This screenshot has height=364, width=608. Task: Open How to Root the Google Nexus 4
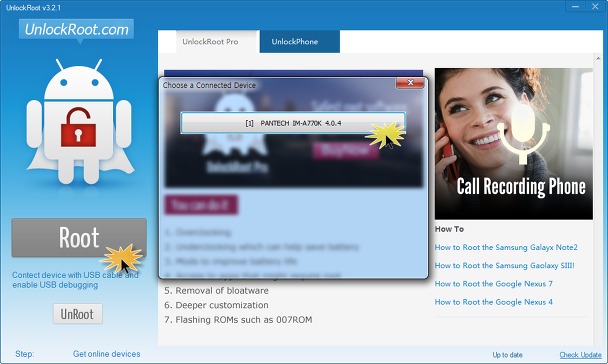494,302
